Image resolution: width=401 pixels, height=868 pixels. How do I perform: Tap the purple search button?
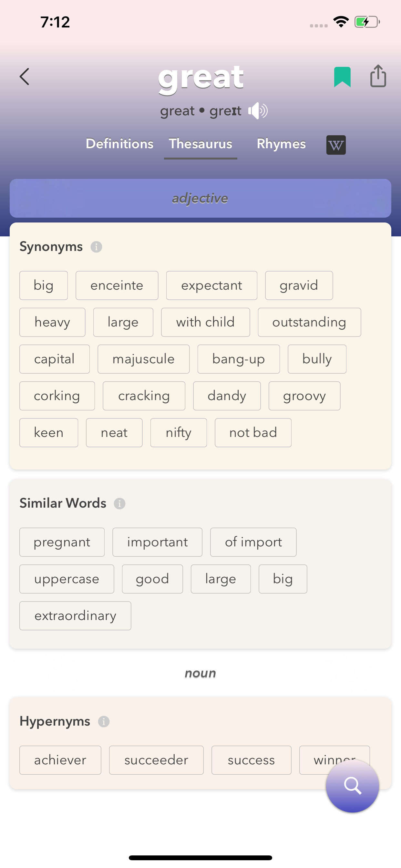(x=352, y=786)
